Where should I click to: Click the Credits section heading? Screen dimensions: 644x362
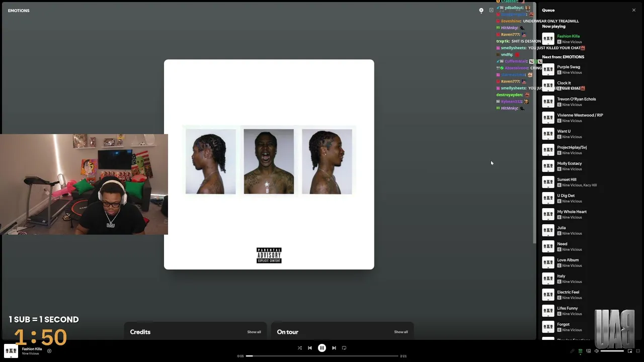[140, 332]
